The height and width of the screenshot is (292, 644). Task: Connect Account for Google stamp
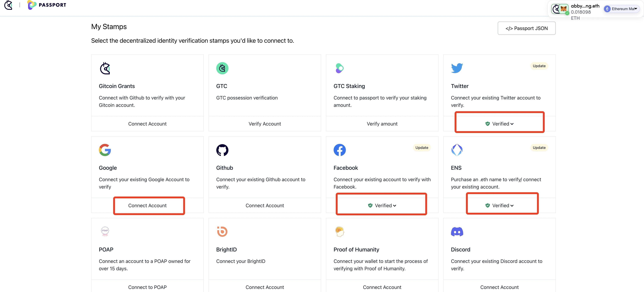[147, 206]
